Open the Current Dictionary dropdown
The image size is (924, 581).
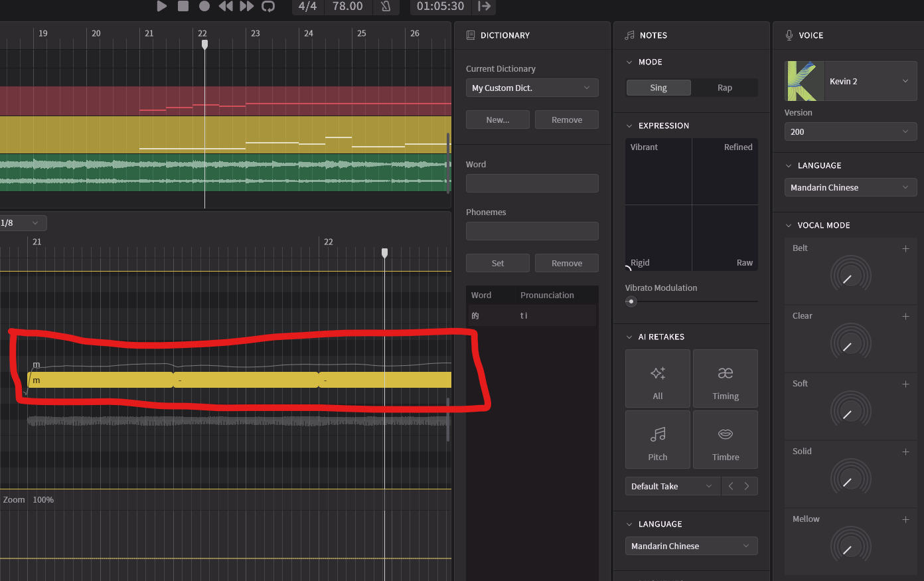coord(532,88)
